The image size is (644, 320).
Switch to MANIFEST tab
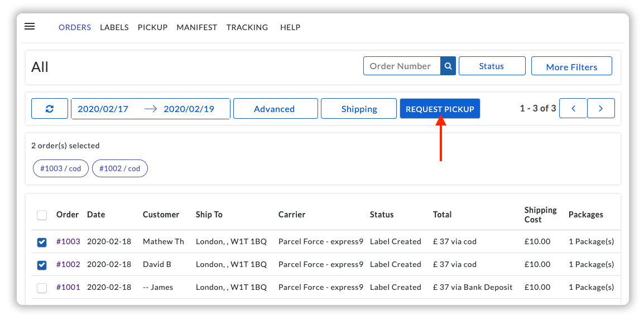[197, 27]
